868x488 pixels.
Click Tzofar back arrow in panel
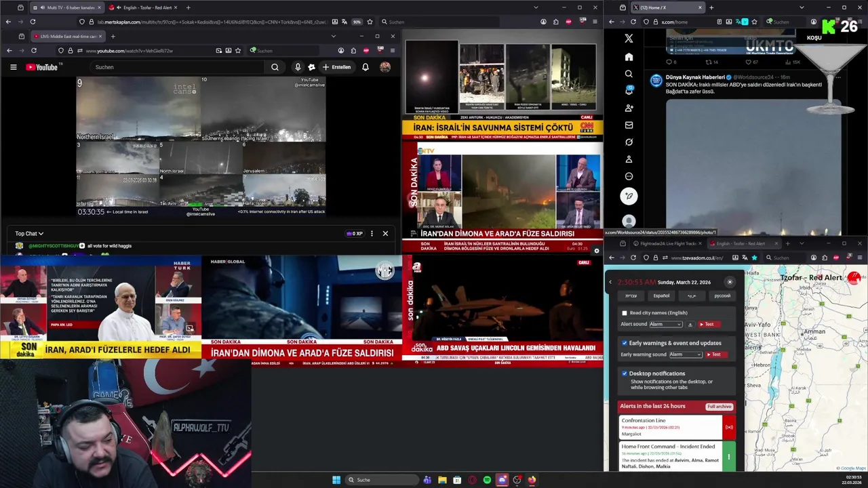click(610, 282)
